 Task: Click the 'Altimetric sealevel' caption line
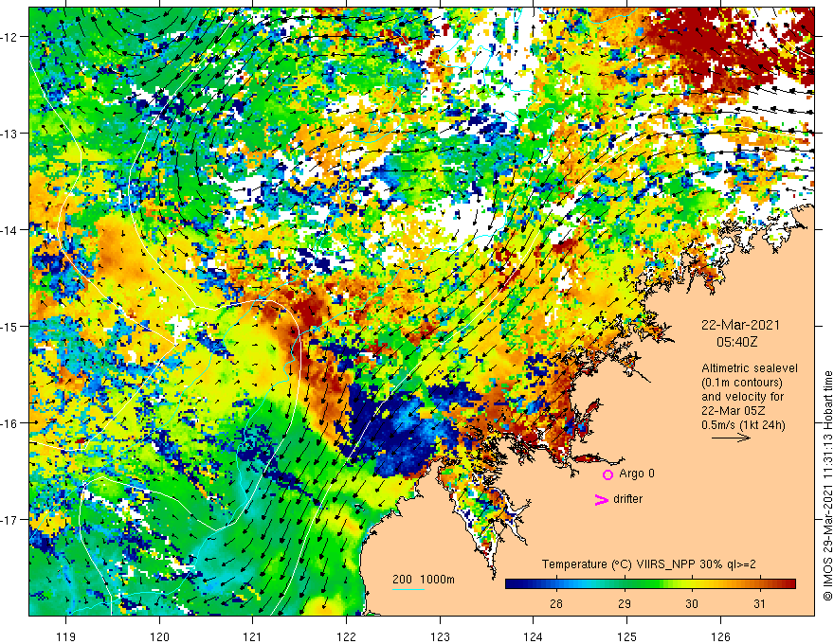[x=750, y=368]
